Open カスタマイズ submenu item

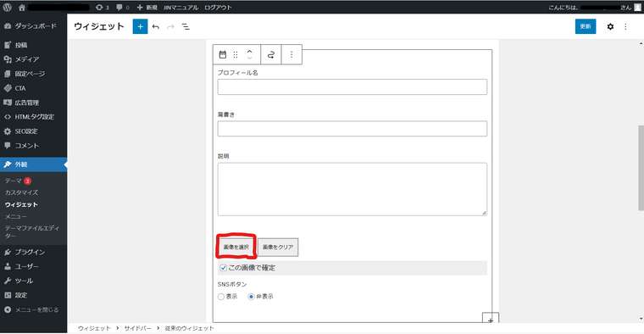(x=21, y=192)
